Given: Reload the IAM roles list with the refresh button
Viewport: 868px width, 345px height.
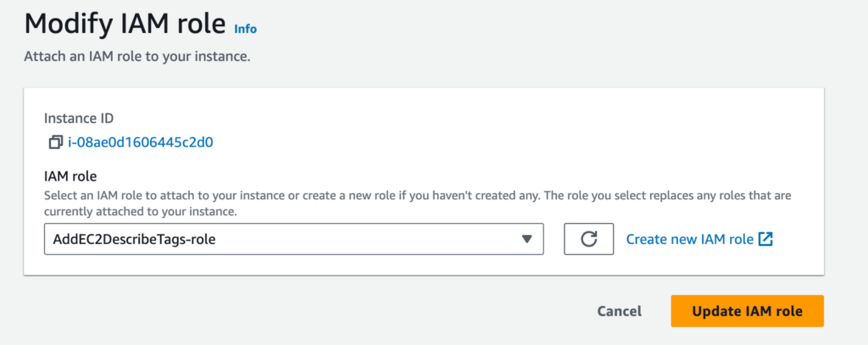Looking at the screenshot, I should 588,239.
